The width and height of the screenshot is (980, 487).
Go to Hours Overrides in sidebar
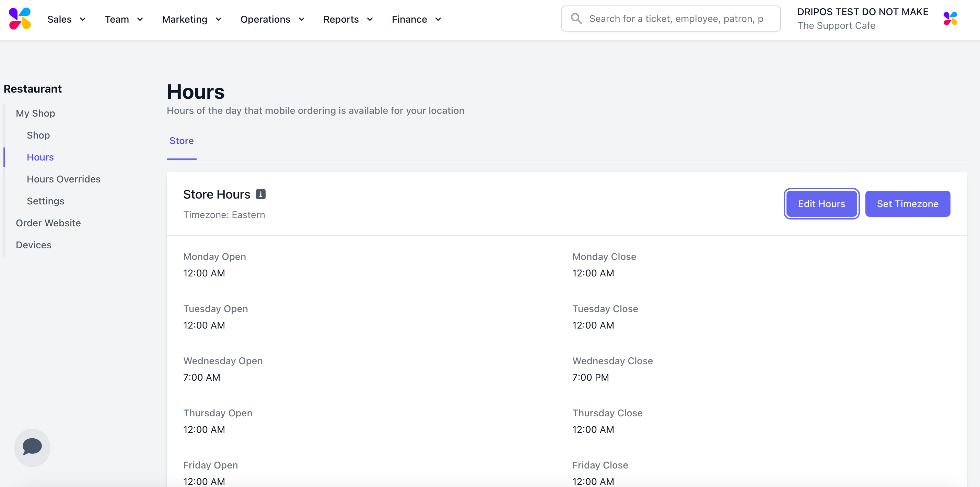pos(63,179)
